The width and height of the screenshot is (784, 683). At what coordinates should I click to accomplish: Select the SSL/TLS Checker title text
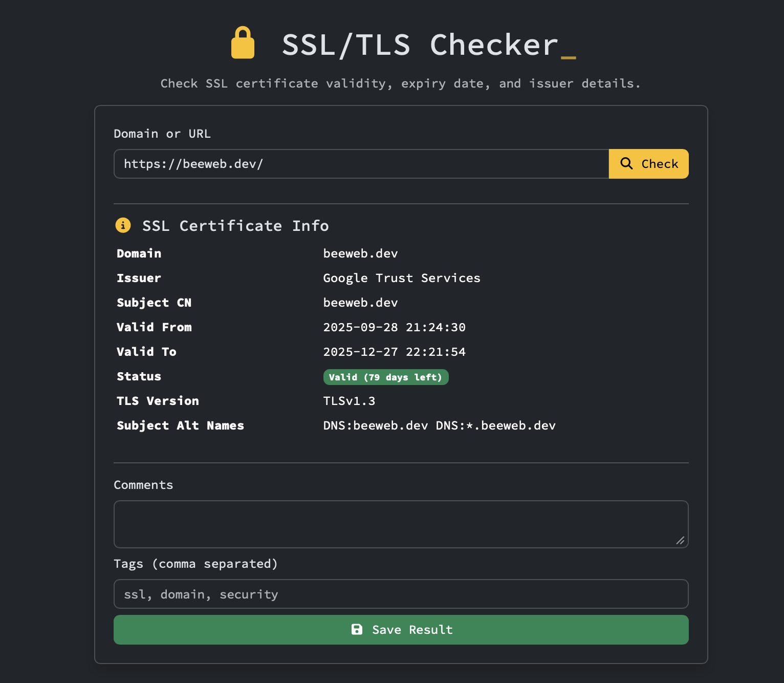pos(420,45)
